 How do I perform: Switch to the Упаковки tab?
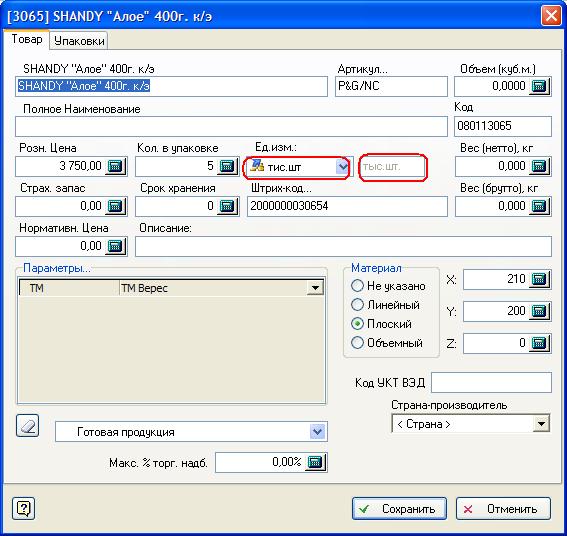(79, 41)
